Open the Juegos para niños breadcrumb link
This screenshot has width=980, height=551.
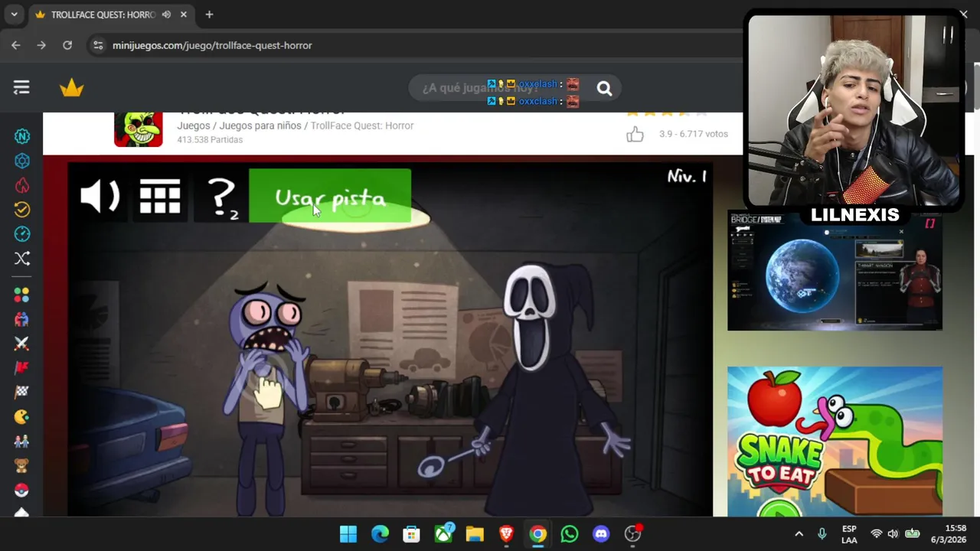coord(260,126)
